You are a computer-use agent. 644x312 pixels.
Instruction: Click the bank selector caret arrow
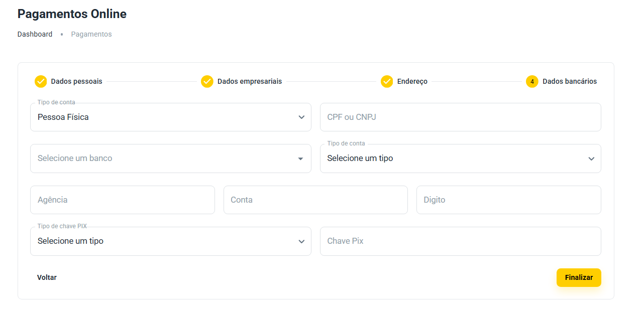[300, 159]
